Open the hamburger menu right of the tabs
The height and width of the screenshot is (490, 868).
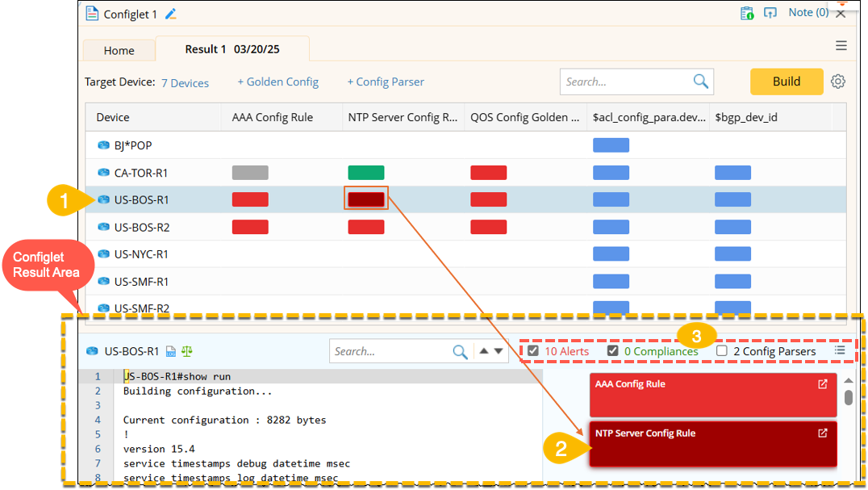[x=841, y=46]
